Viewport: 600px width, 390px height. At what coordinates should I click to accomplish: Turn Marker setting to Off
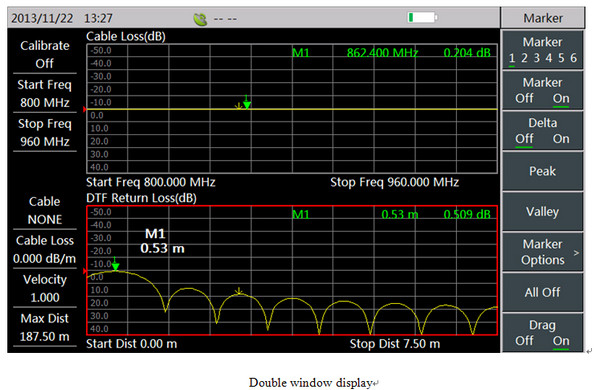[x=524, y=98]
